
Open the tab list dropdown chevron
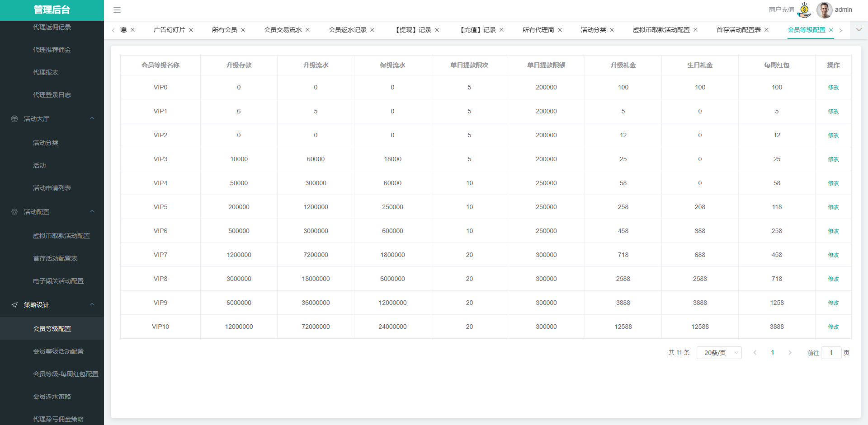(x=859, y=30)
